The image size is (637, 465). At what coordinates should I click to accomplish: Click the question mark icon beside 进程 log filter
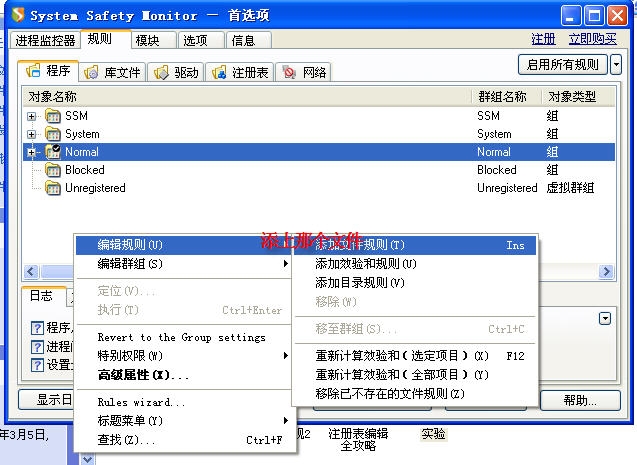(37, 346)
